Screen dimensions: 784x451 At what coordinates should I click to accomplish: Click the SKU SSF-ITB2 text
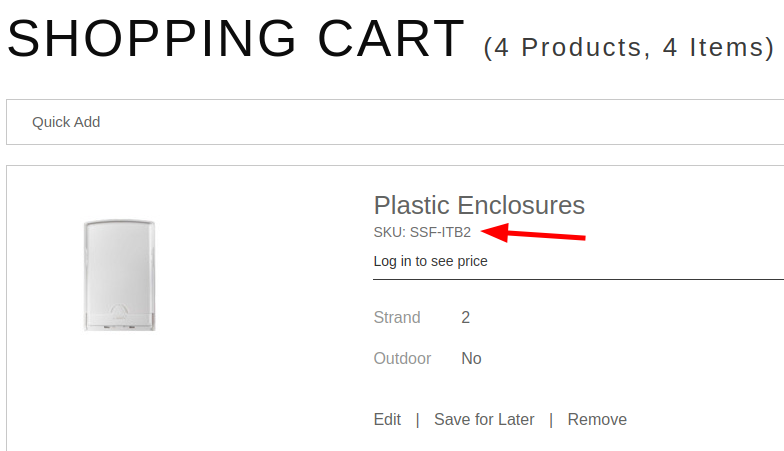[422, 233]
